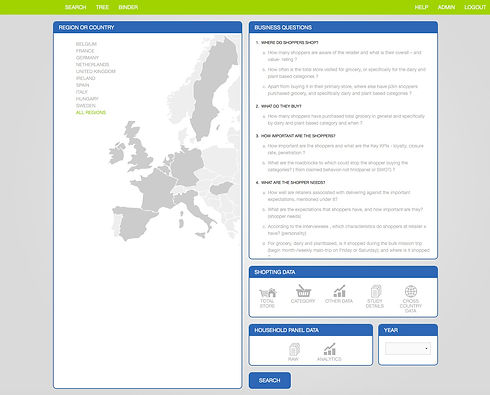Select Sweden in the country list
Viewport: 490px width, 395px height.
pos(86,105)
